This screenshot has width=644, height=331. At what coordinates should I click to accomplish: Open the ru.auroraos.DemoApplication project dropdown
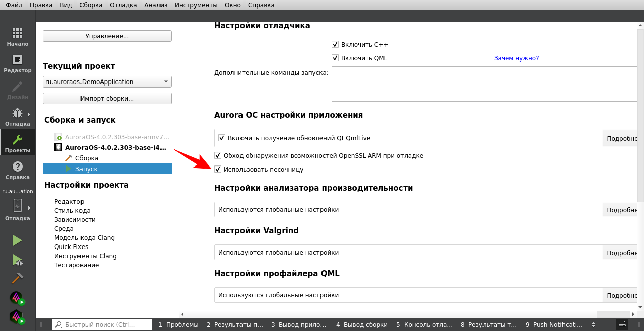[x=107, y=82]
